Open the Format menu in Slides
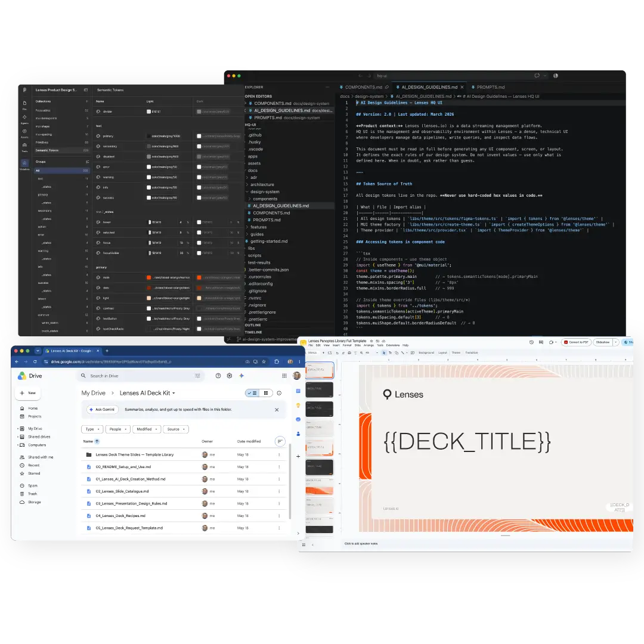Screen dimensions: 644x644 pos(347,345)
